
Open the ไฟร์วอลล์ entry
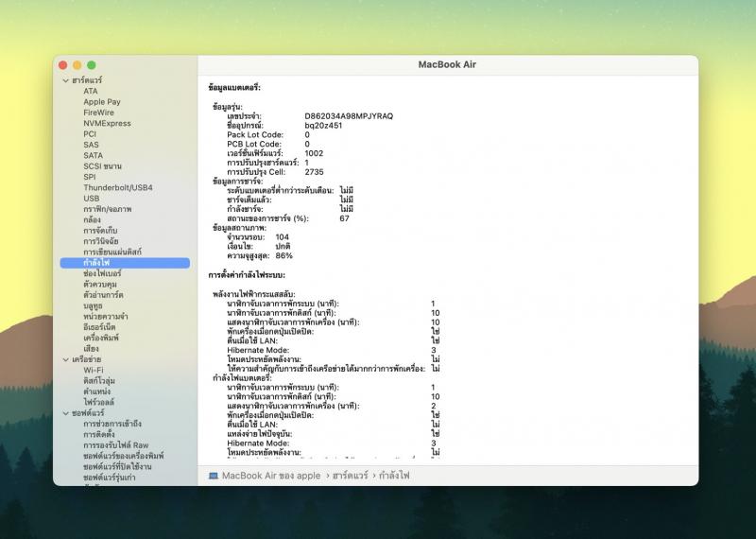click(99, 402)
